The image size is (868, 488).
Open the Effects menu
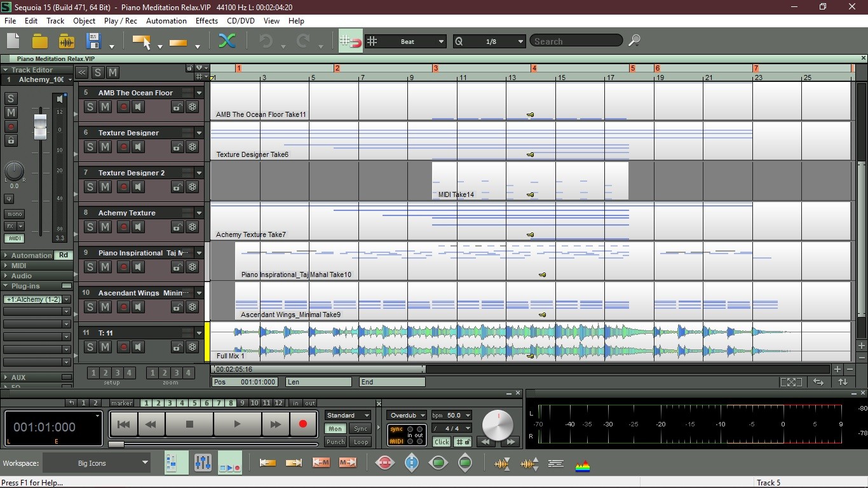click(x=207, y=21)
